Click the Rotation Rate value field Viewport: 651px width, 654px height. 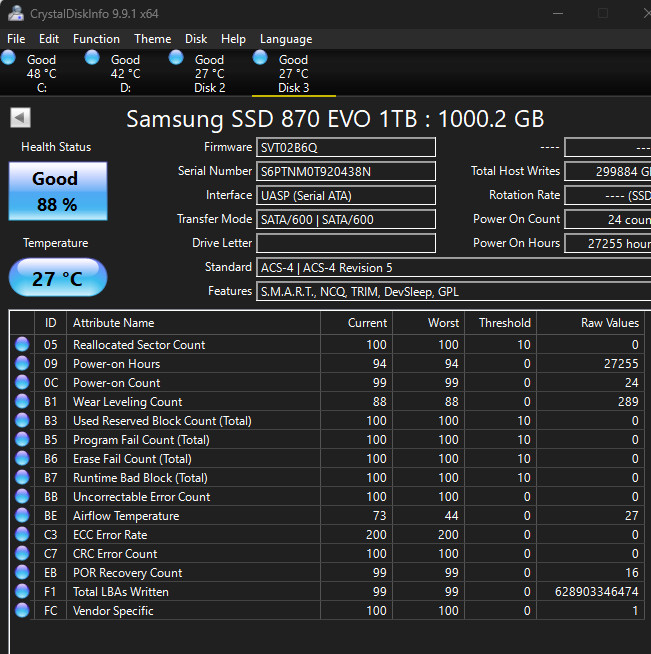pyautogui.click(x=608, y=195)
